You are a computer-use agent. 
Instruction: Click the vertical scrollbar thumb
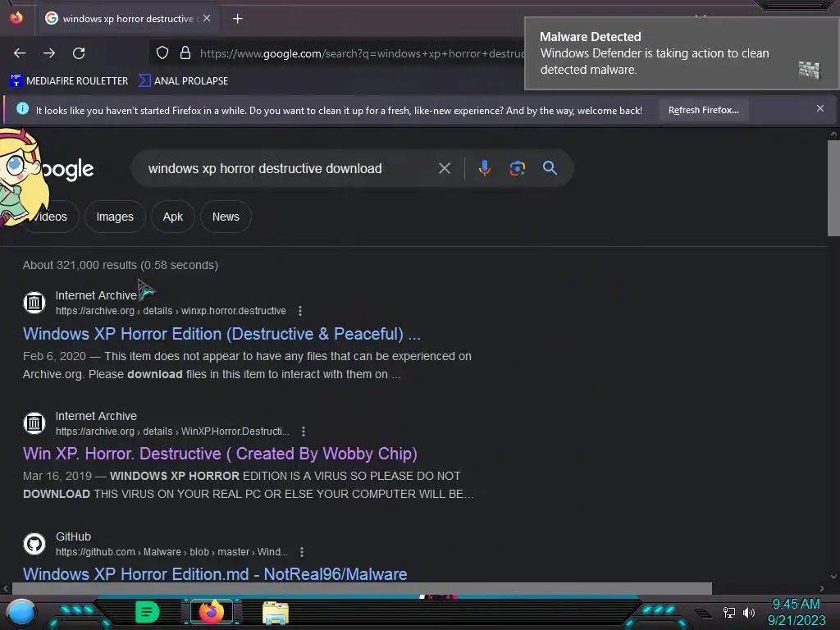pyautogui.click(x=833, y=188)
